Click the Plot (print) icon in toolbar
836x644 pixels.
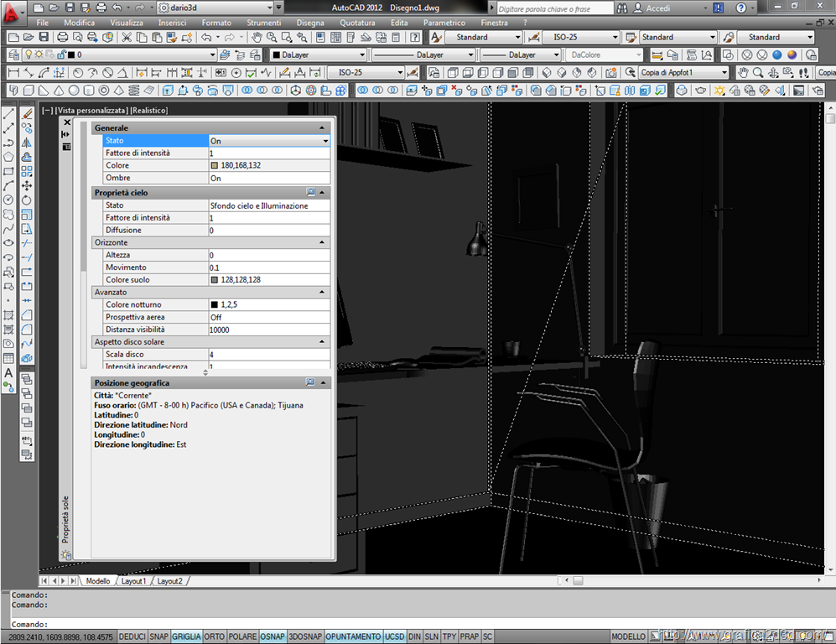tap(64, 38)
